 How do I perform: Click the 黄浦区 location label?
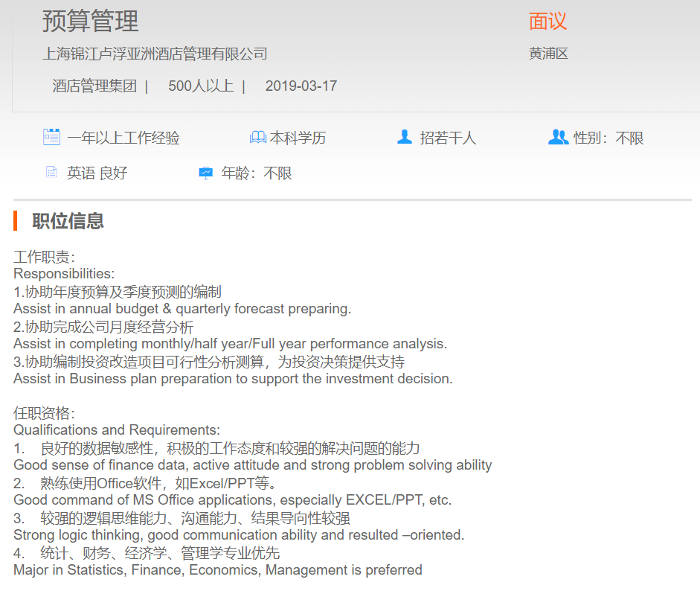pos(548,54)
